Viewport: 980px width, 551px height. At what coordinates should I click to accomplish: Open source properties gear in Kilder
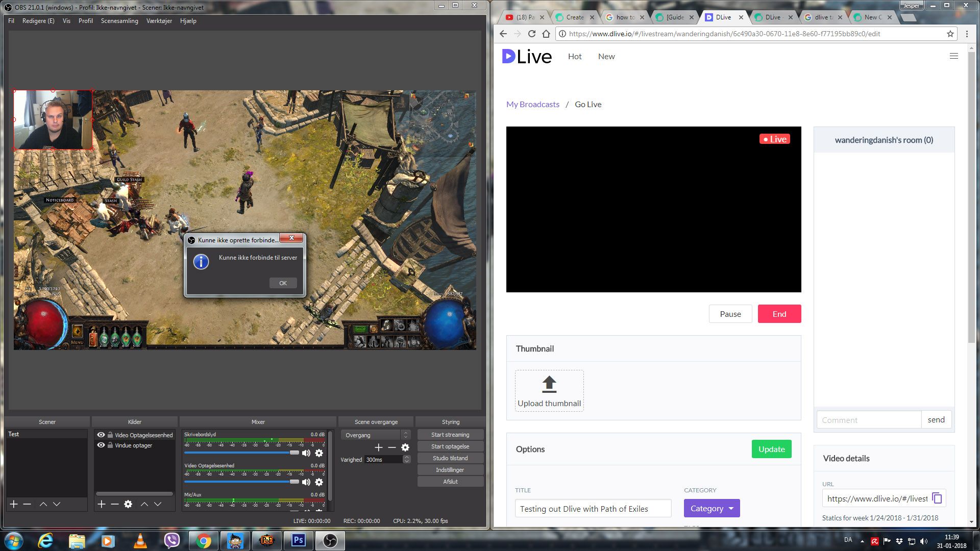coord(128,504)
